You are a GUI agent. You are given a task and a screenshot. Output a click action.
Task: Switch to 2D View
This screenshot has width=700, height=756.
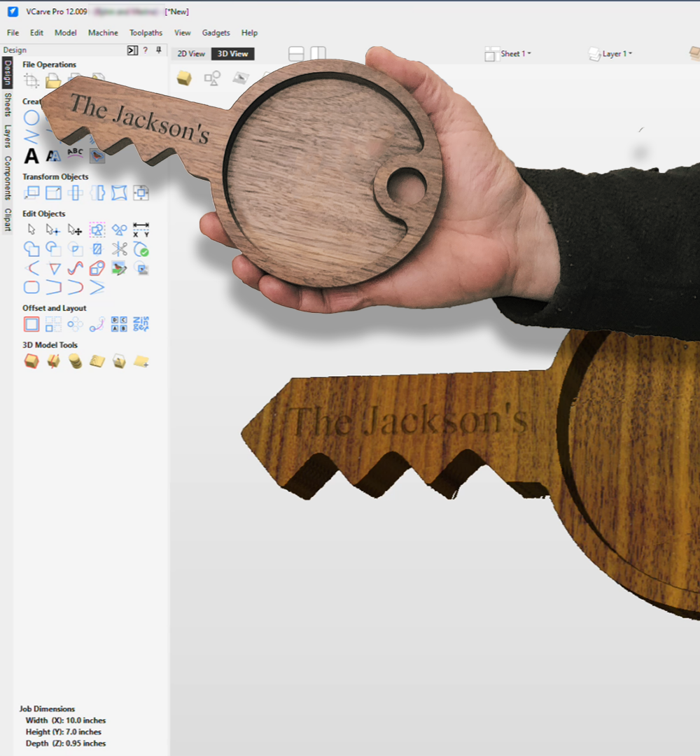pyautogui.click(x=190, y=53)
